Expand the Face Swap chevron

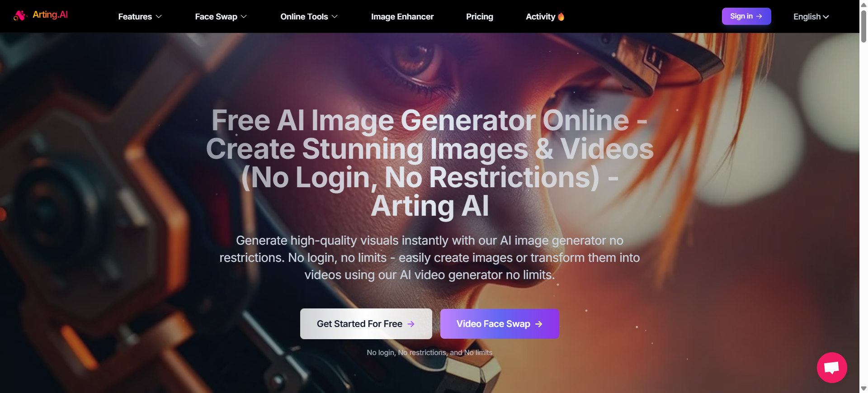tap(244, 17)
